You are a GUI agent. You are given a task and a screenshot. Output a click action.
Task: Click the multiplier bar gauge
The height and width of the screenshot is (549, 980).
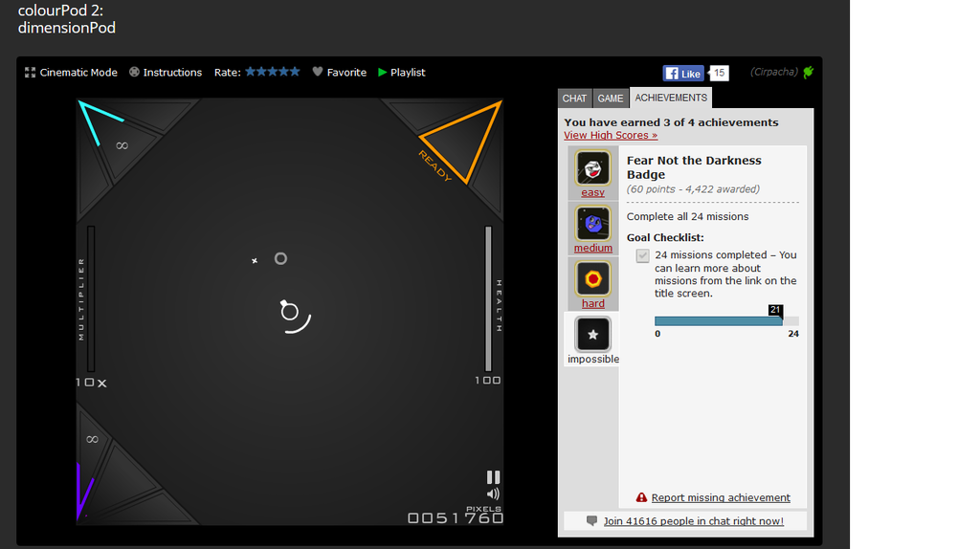[91, 298]
